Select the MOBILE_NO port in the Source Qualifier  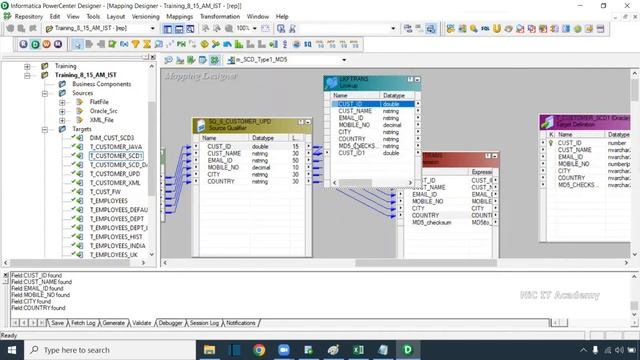(x=223, y=167)
